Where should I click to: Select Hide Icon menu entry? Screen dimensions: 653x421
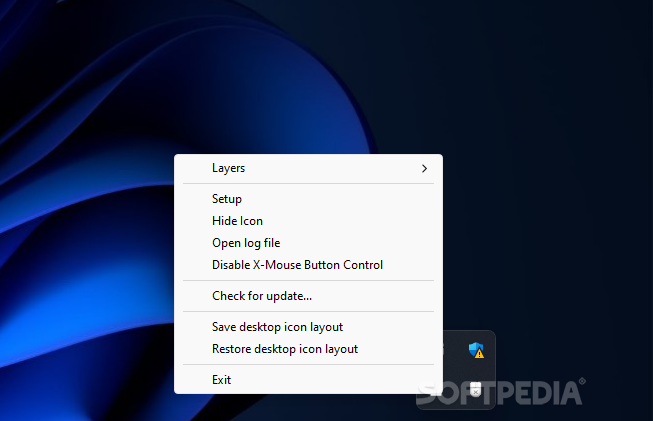point(308,221)
